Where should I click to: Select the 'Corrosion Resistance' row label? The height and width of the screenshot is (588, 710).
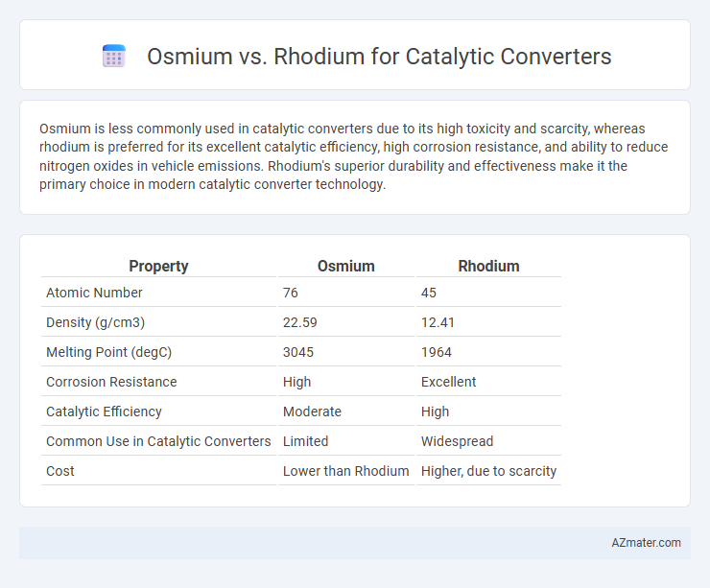click(111, 382)
